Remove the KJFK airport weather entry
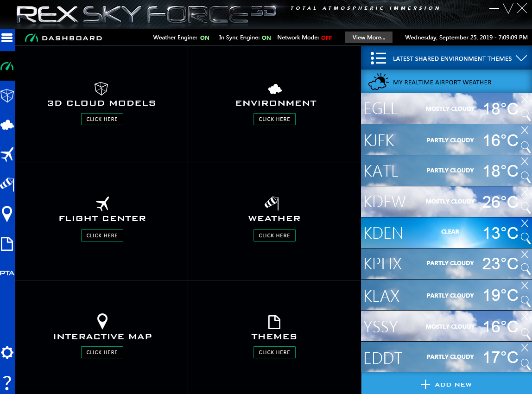The width and height of the screenshot is (532, 394). pos(525,130)
